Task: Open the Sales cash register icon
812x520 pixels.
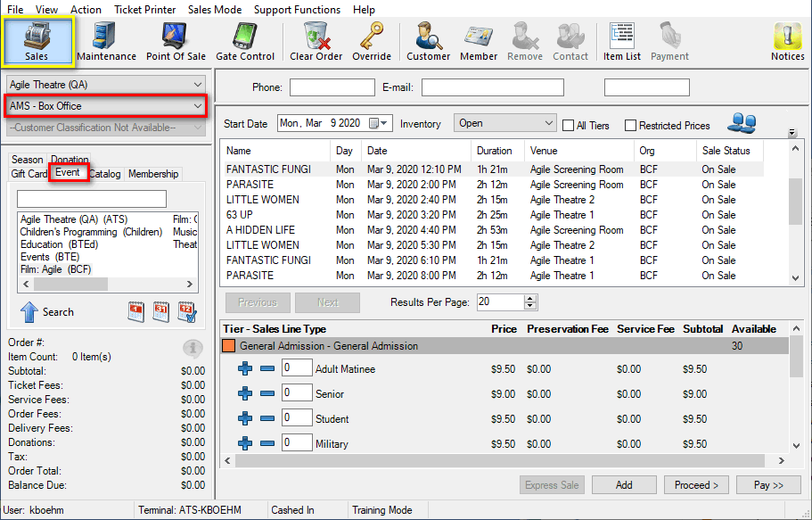Action: point(37,42)
